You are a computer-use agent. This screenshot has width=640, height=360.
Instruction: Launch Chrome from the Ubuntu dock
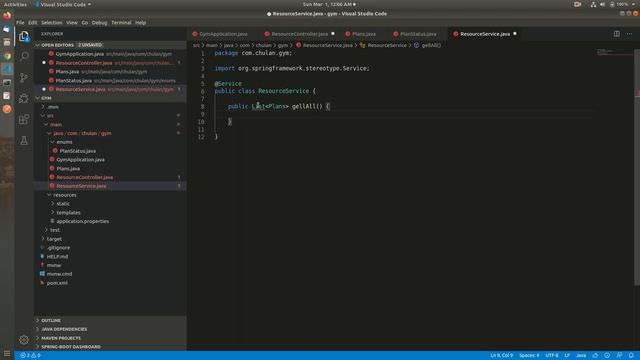click(7, 56)
